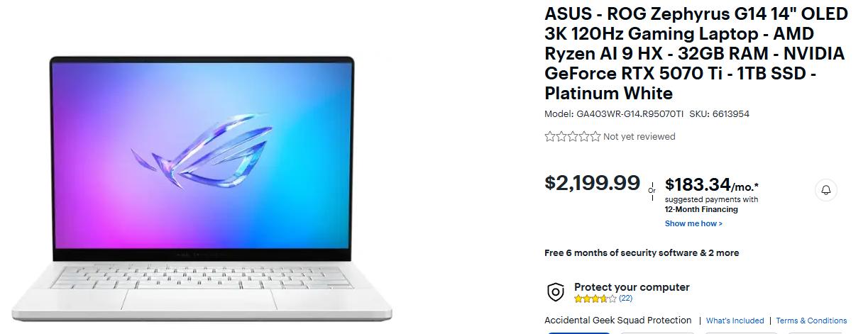Open the Terms & Conditions link
868x334 pixels.
811,321
